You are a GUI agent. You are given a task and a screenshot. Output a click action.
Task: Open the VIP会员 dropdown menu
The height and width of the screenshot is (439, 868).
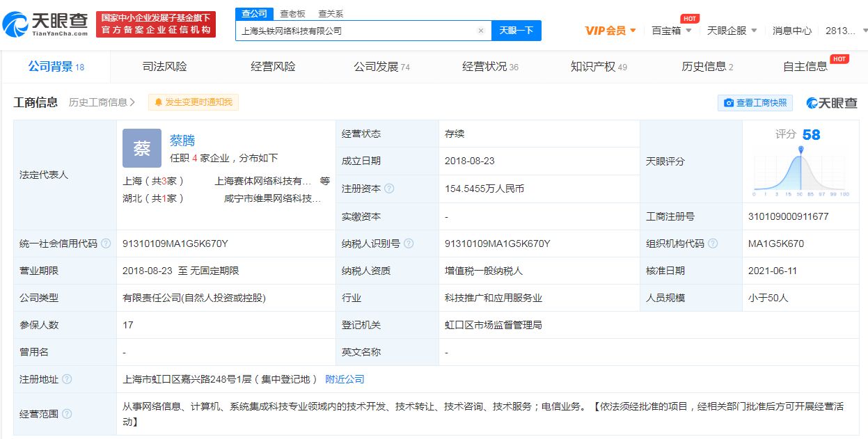click(610, 31)
